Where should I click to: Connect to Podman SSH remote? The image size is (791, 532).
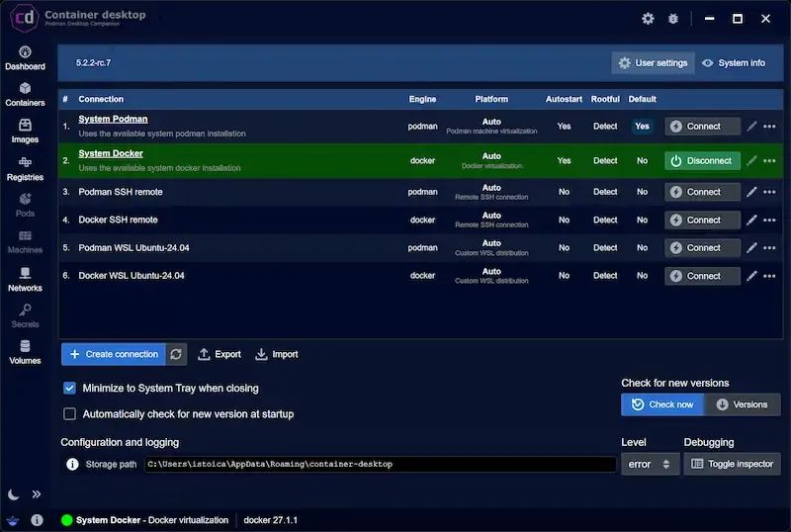[x=703, y=192]
